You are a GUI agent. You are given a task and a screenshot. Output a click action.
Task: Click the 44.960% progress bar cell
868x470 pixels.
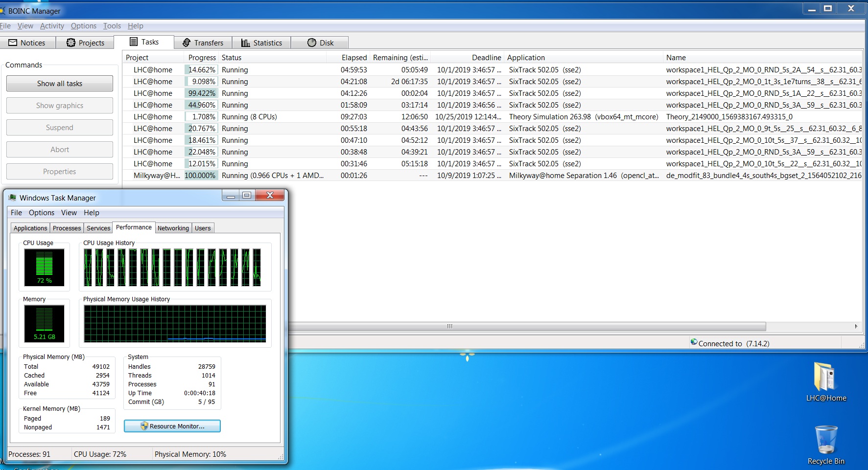click(201, 105)
